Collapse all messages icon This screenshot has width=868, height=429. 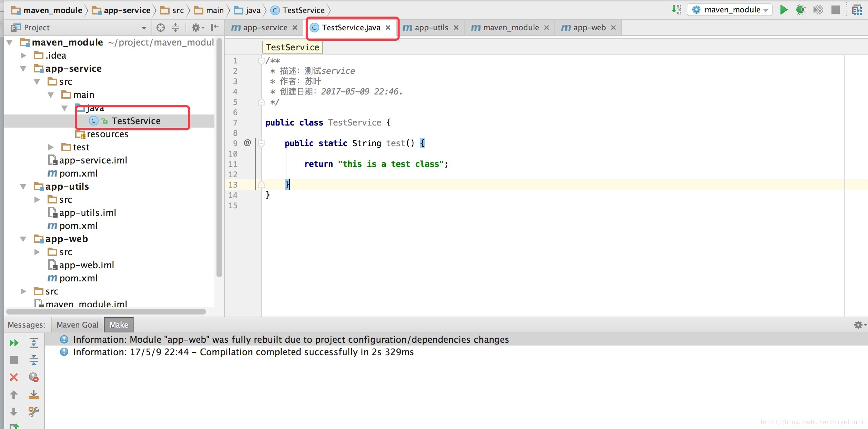click(x=33, y=360)
